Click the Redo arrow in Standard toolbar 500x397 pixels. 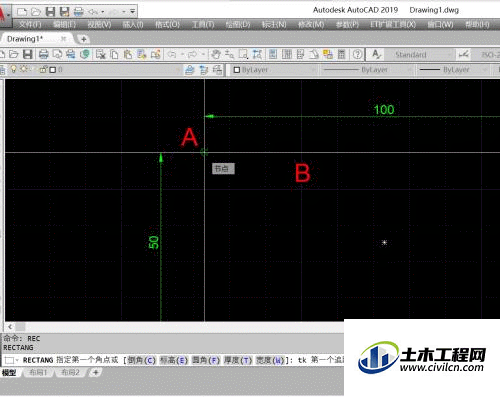[x=192, y=54]
